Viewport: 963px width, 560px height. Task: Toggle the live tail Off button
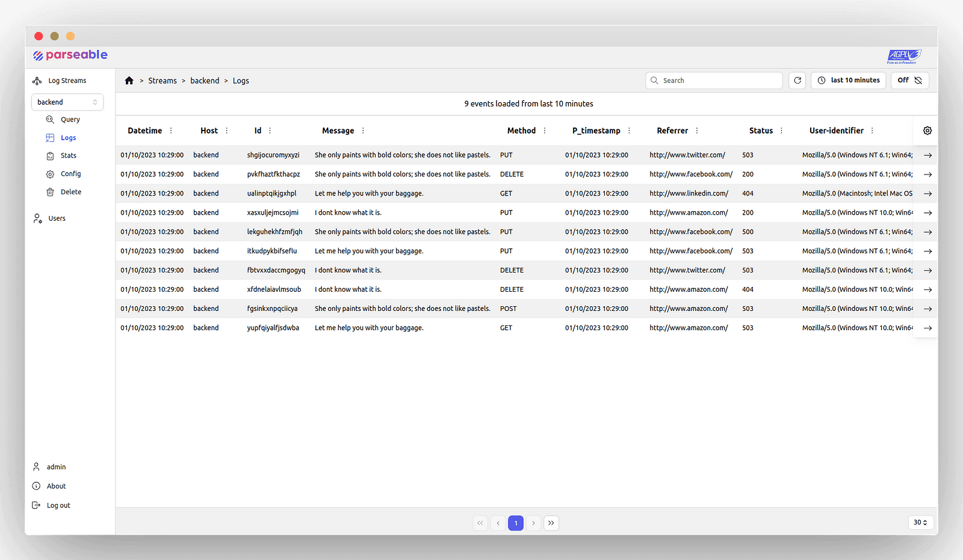tap(909, 81)
